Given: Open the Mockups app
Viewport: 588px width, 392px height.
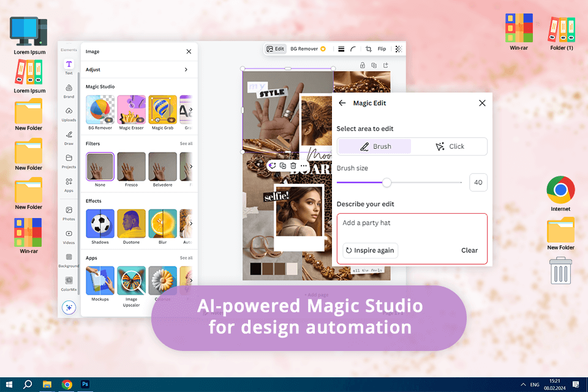Looking at the screenshot, I should coord(100,284).
